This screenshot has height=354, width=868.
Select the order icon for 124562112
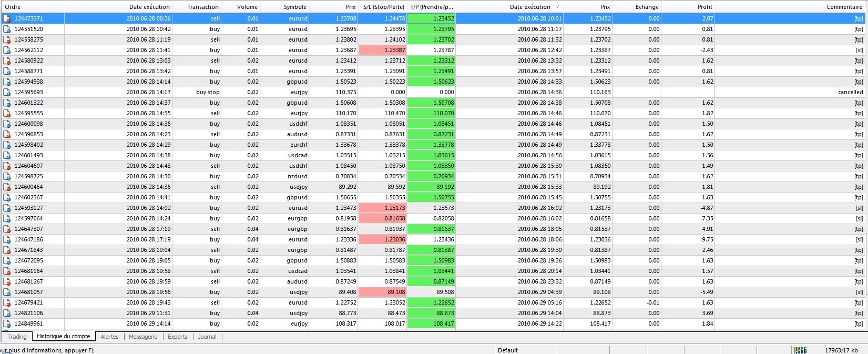click(x=7, y=50)
